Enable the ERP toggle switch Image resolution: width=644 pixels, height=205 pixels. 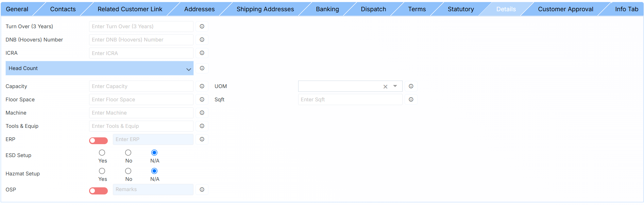[x=98, y=140]
